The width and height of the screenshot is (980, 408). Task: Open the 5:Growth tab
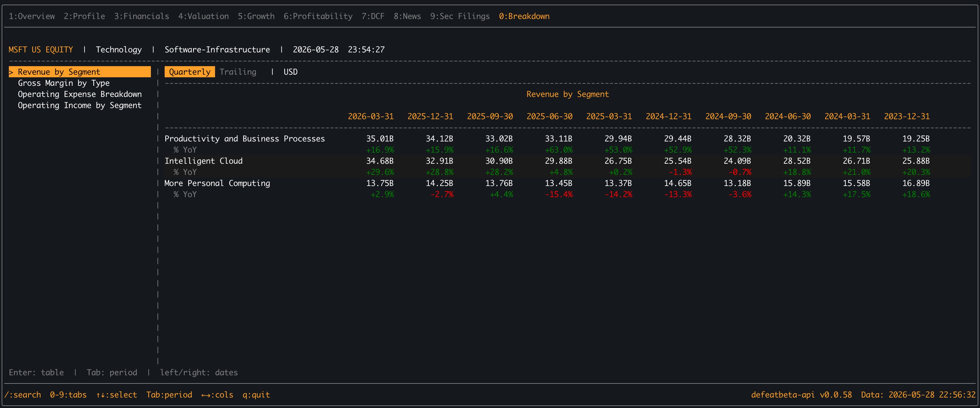click(256, 16)
